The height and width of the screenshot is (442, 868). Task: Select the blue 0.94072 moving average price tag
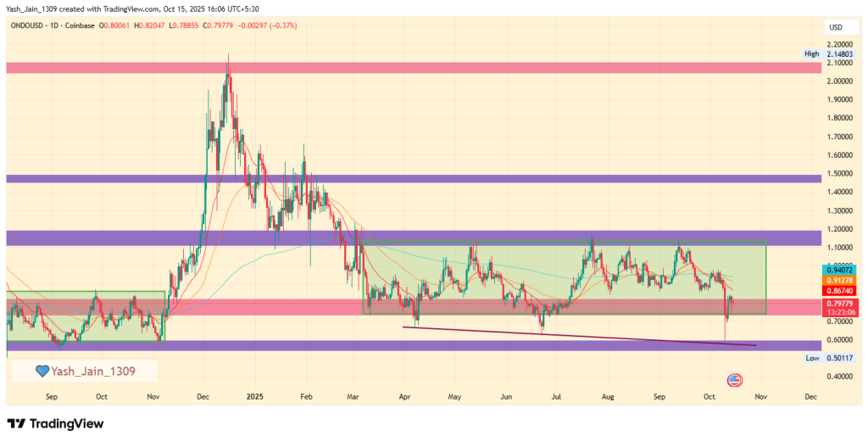[841, 270]
